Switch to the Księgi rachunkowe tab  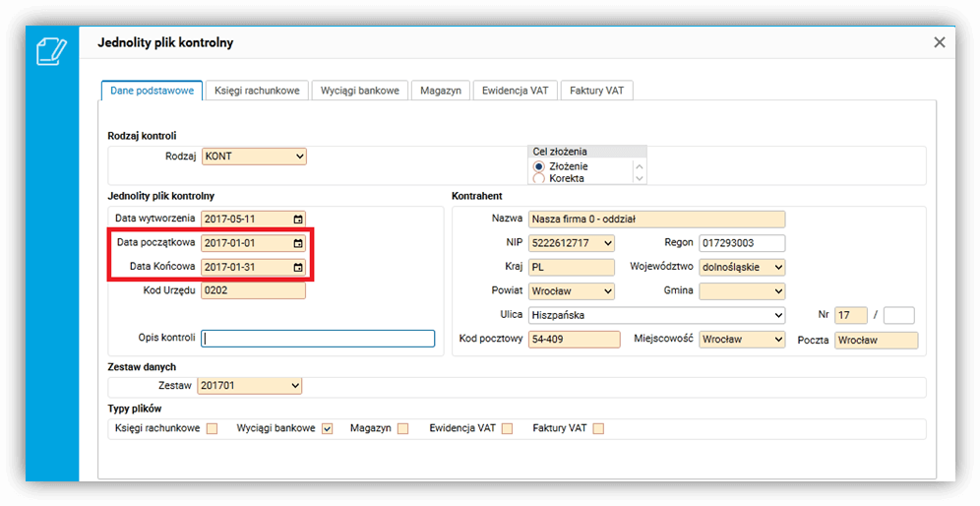[257, 91]
